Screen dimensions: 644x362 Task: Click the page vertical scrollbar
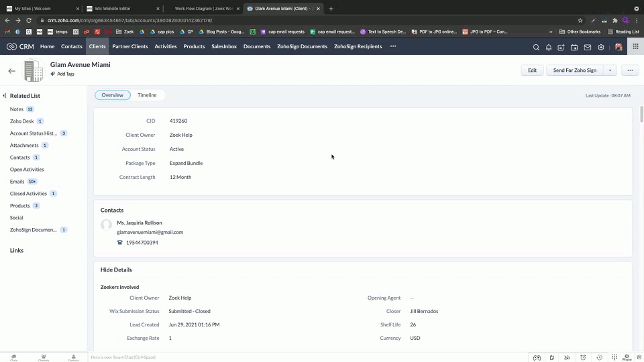click(x=641, y=114)
